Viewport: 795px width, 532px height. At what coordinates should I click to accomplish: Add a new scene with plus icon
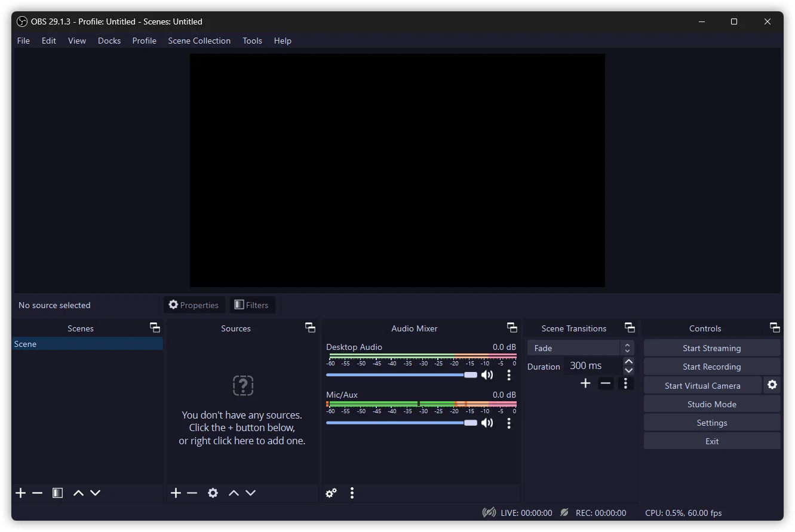tap(21, 493)
